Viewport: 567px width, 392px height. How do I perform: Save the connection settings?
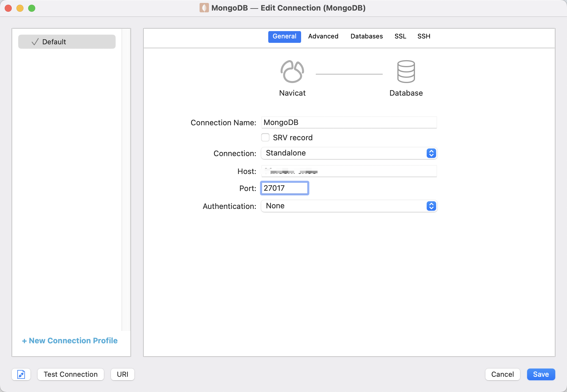click(541, 374)
